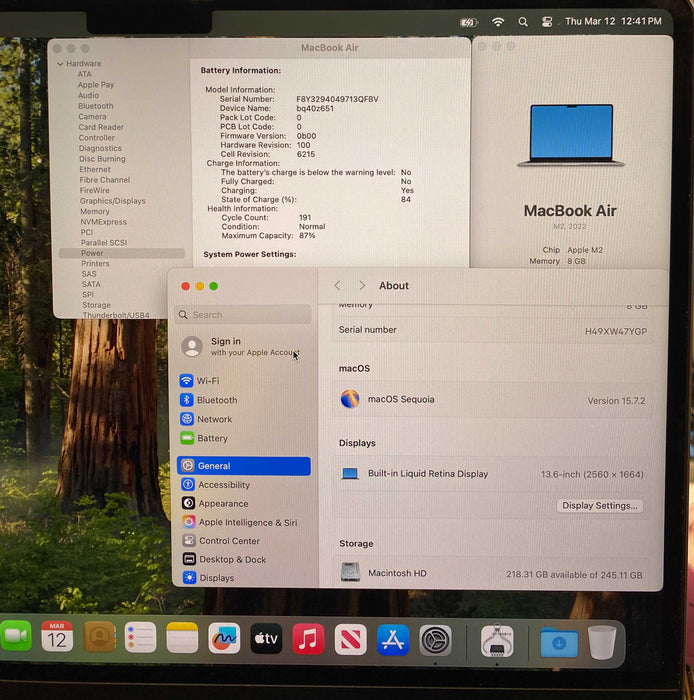Select Card Reader in System Information
Image resolution: width=694 pixels, height=700 pixels.
[101, 127]
